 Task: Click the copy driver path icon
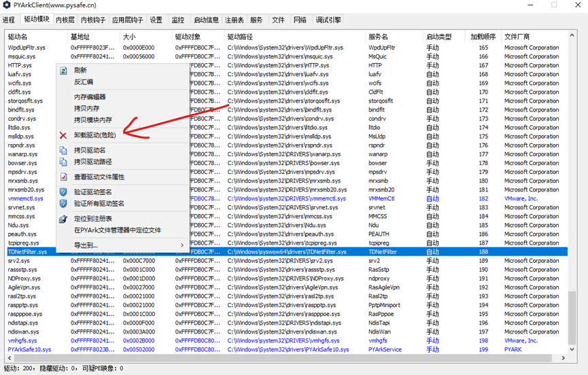click(63, 162)
